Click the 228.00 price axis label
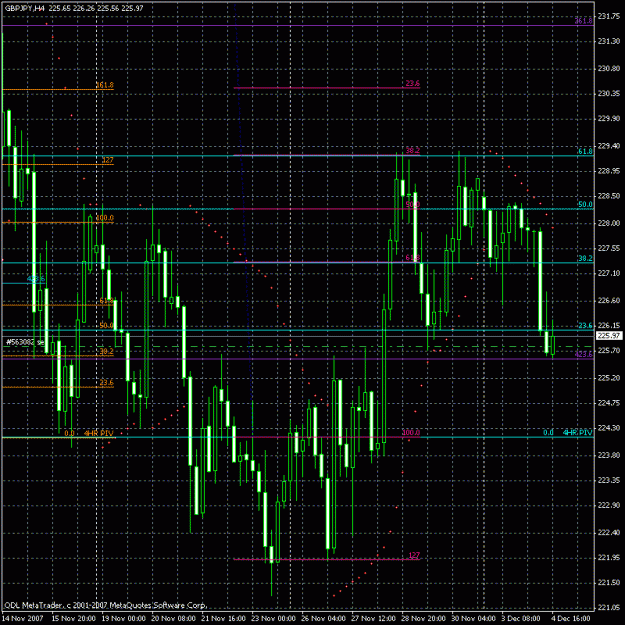The width and height of the screenshot is (625, 625). tap(609, 223)
